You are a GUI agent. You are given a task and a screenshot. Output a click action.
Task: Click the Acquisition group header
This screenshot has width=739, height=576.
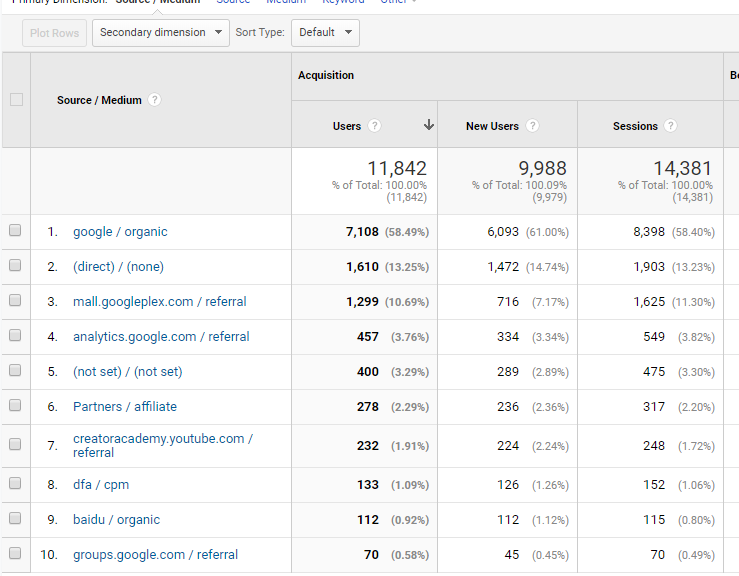pos(326,75)
